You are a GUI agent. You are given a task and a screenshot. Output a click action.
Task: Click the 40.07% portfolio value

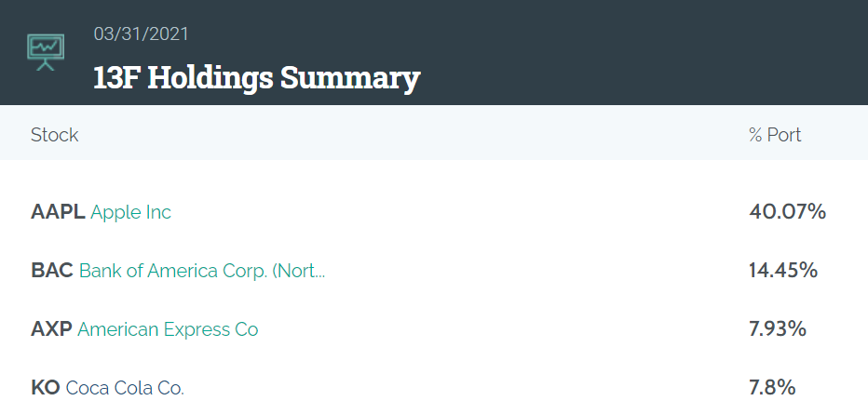pyautogui.click(x=788, y=212)
